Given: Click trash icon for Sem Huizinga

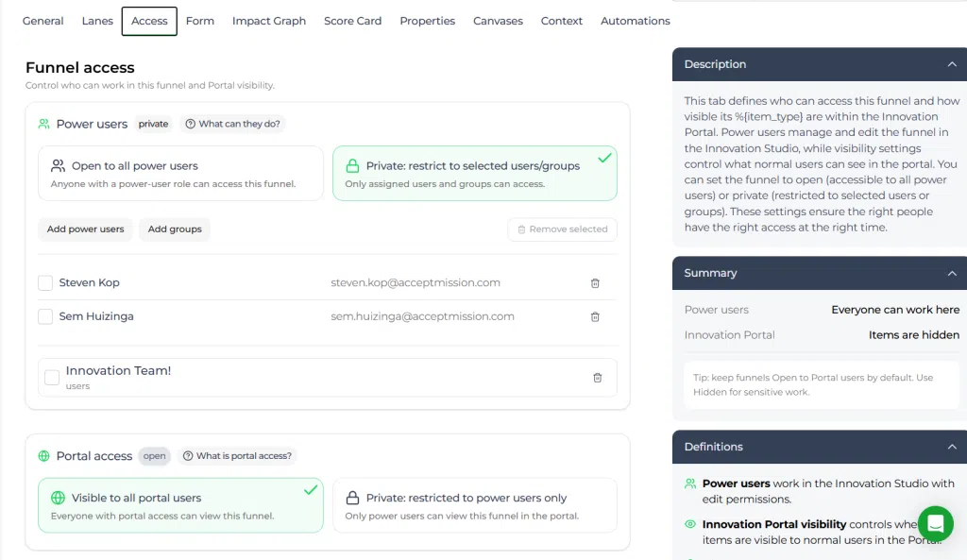Looking at the screenshot, I should pyautogui.click(x=595, y=317).
